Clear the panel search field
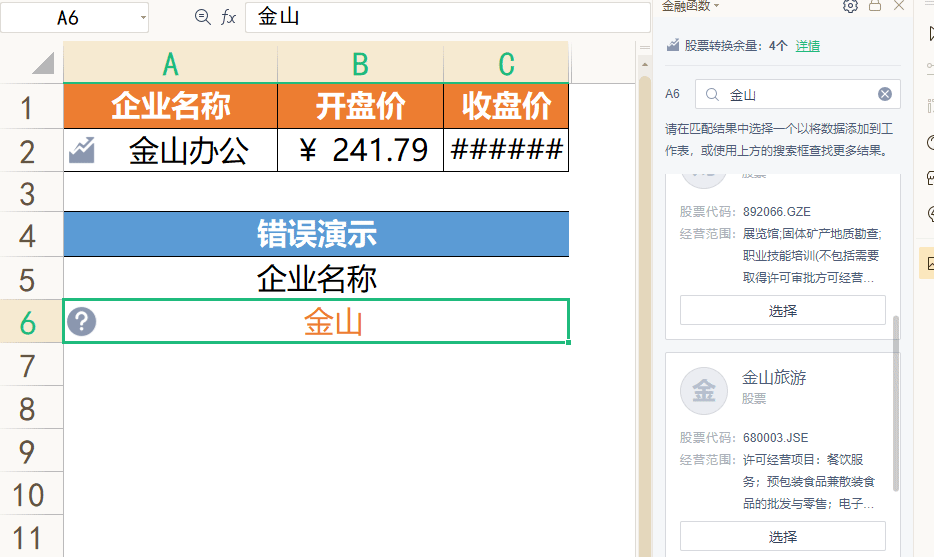 click(x=885, y=94)
